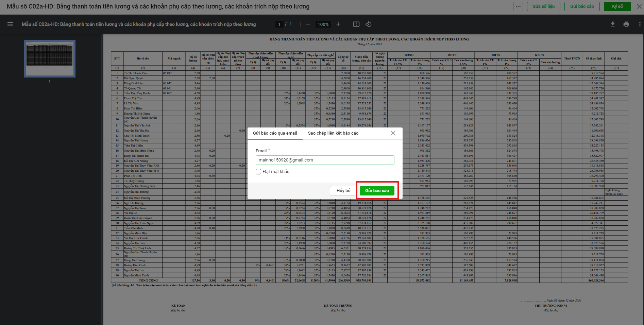Select 'Gửi báo cáo qua email' tab
The height and width of the screenshot is (325, 644).
coord(275,133)
